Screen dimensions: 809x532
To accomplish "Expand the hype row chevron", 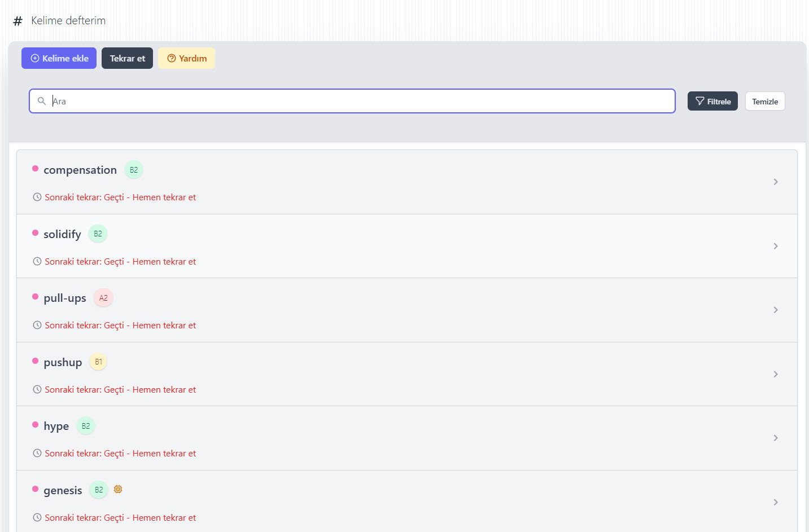I will pyautogui.click(x=775, y=438).
